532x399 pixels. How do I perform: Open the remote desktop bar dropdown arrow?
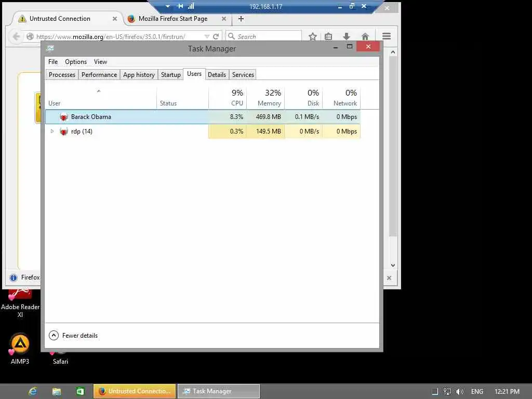(x=168, y=6)
